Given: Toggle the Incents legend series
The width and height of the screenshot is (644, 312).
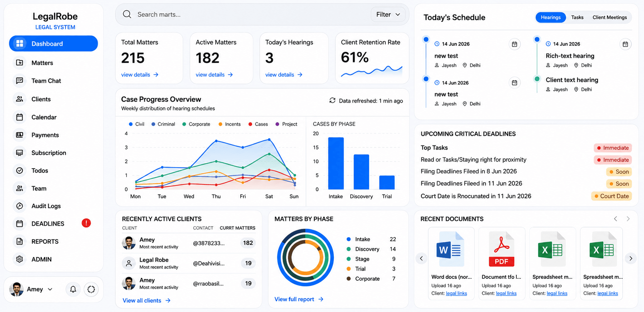Looking at the screenshot, I should tap(229, 124).
